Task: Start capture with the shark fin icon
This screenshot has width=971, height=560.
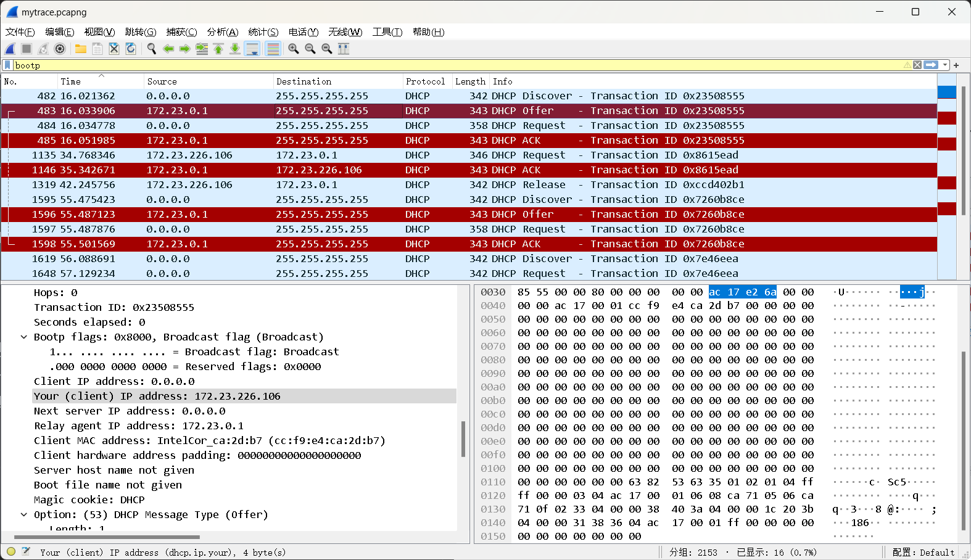Action: pyautogui.click(x=10, y=49)
